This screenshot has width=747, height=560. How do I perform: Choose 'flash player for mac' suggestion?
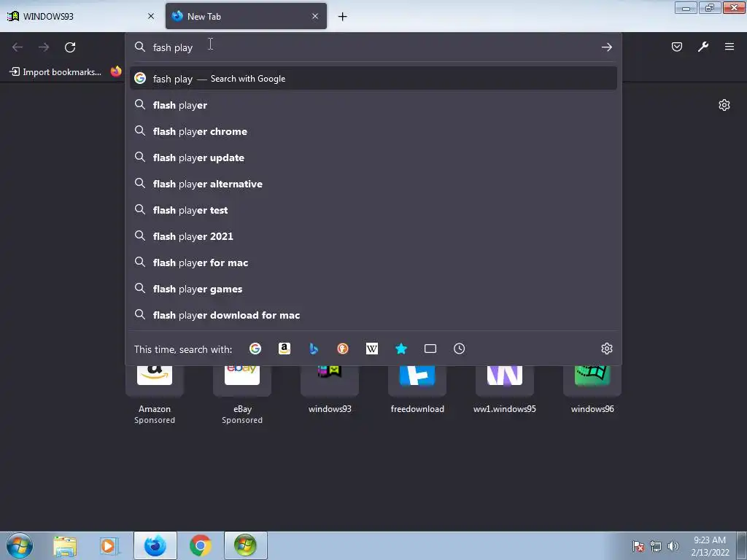(373, 262)
